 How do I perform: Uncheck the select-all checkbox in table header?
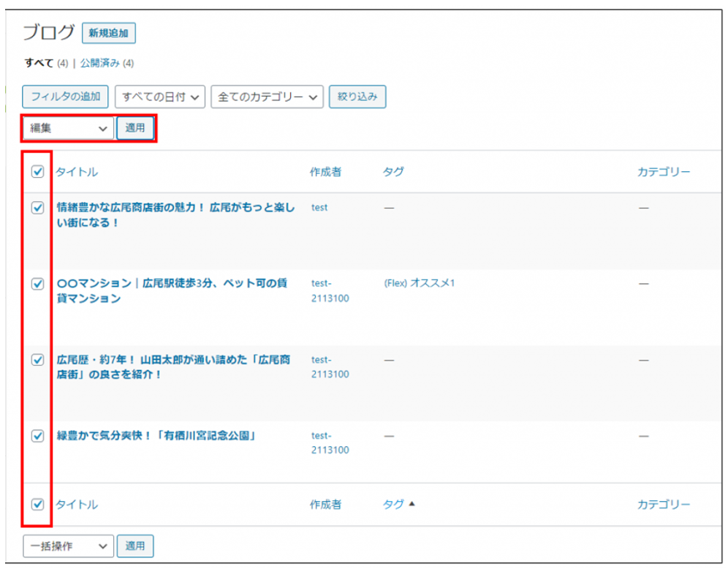(38, 172)
